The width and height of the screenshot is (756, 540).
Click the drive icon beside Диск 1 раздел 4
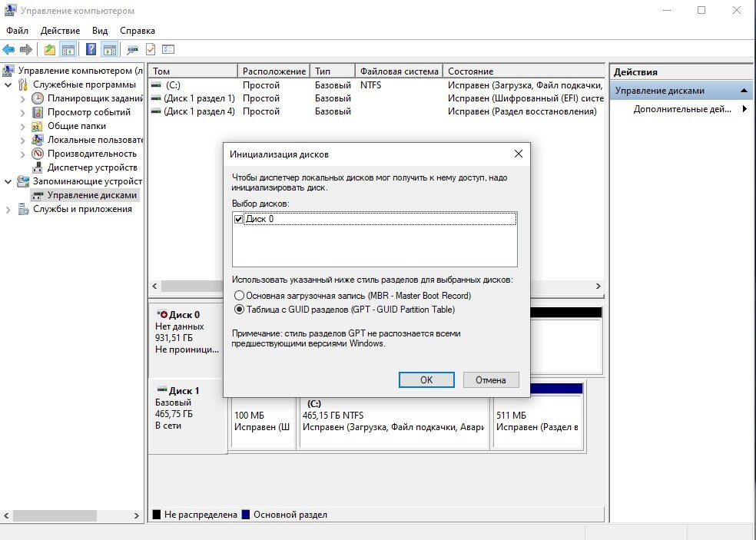click(x=156, y=111)
